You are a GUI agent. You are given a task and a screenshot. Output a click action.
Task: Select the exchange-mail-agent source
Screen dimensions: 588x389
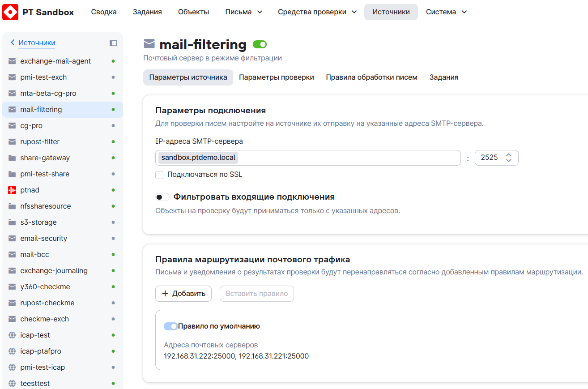(x=63, y=61)
